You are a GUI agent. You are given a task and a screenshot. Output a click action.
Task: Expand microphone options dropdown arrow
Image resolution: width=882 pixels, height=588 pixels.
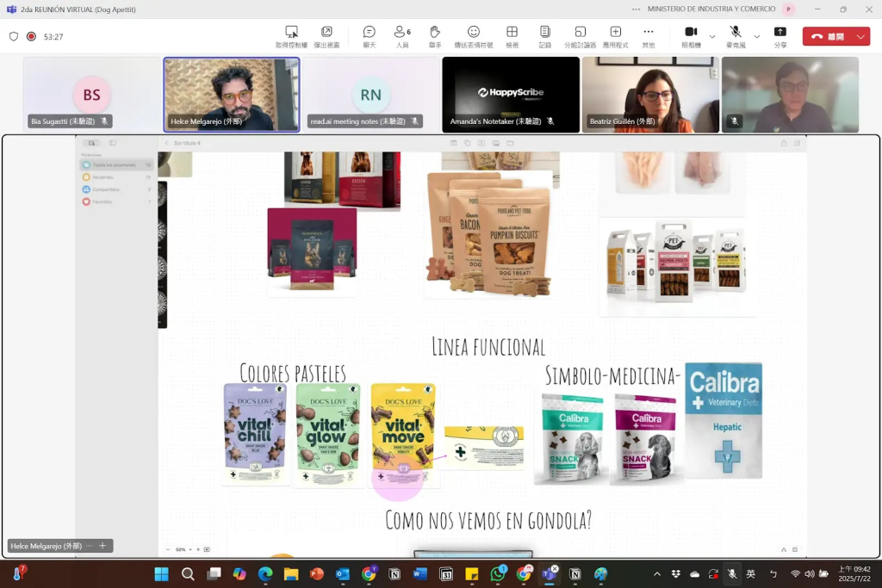click(x=757, y=37)
